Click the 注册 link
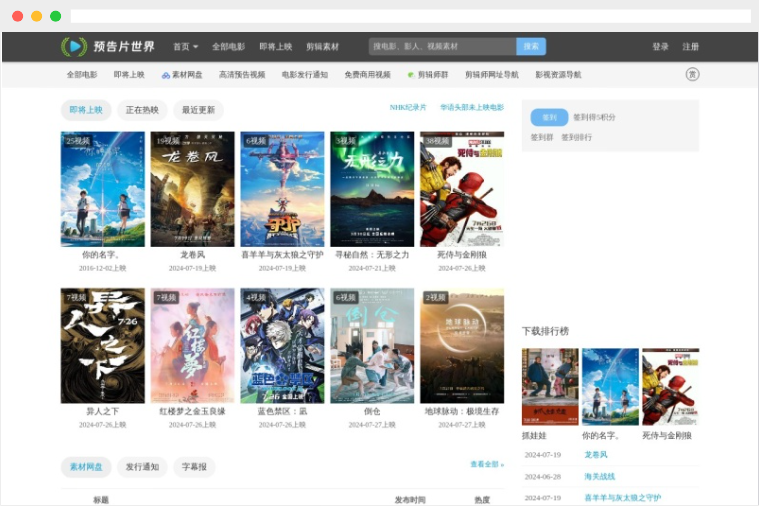759x506 pixels. (690, 46)
